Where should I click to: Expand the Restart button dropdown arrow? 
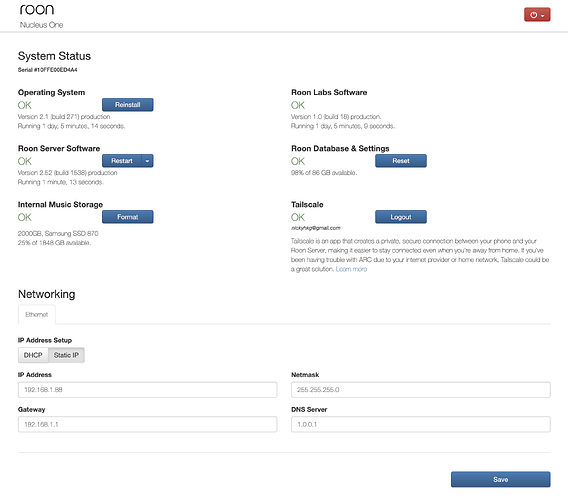coord(147,161)
